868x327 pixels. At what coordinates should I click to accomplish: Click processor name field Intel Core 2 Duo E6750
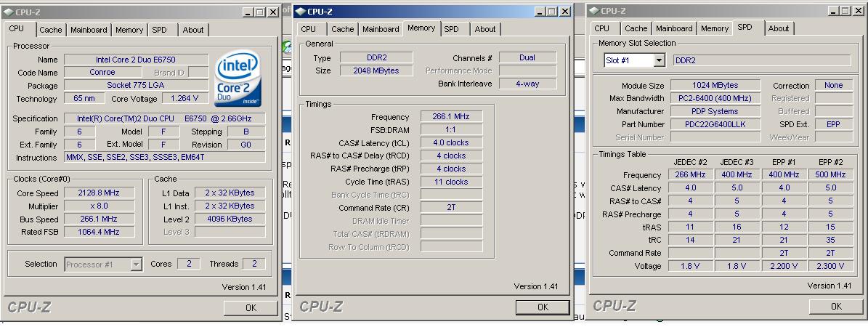[x=136, y=60]
